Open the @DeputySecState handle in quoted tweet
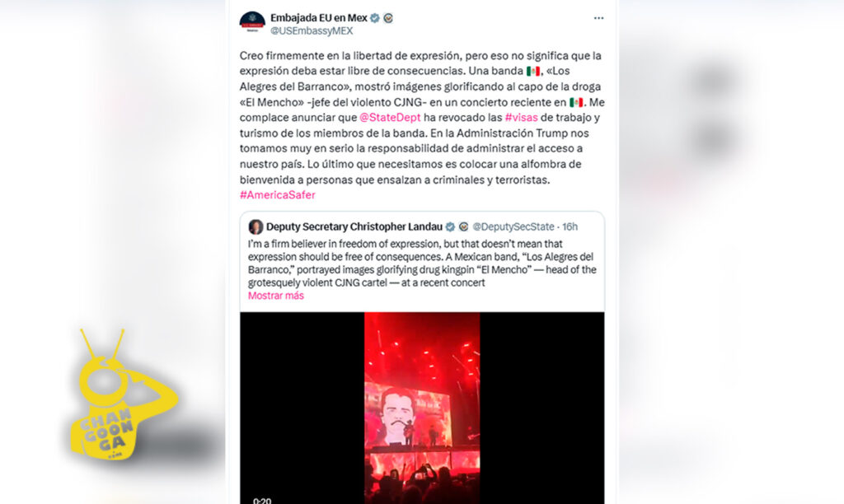 (513, 227)
